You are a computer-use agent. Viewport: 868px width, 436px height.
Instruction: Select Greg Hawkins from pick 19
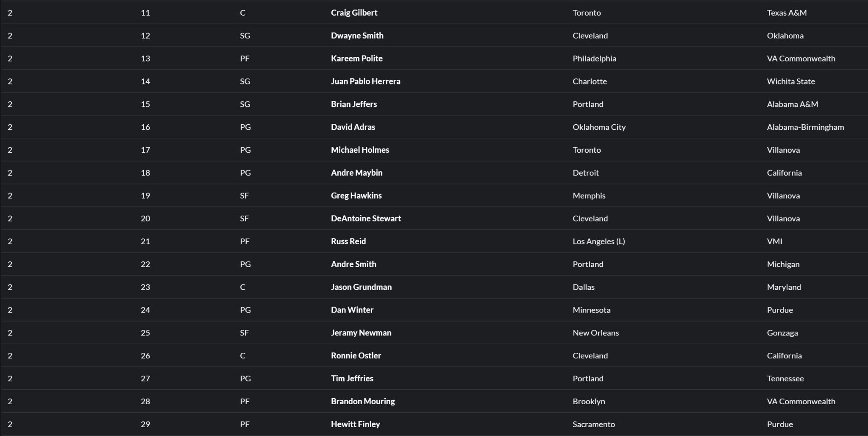click(356, 196)
